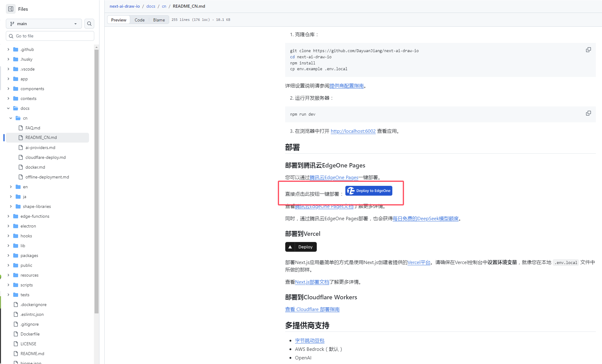Click the search files magnifier icon
The height and width of the screenshot is (364, 602).
pyautogui.click(x=89, y=24)
